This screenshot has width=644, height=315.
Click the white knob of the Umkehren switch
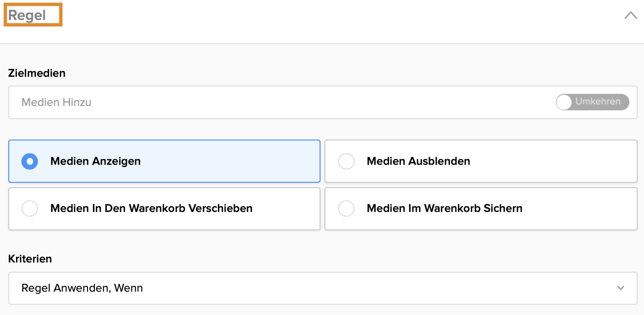coord(564,102)
